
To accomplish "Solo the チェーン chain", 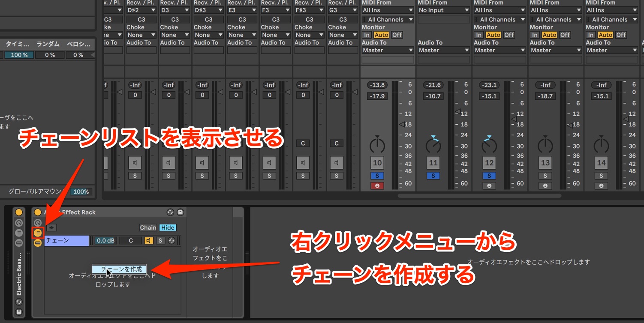I will [160, 241].
